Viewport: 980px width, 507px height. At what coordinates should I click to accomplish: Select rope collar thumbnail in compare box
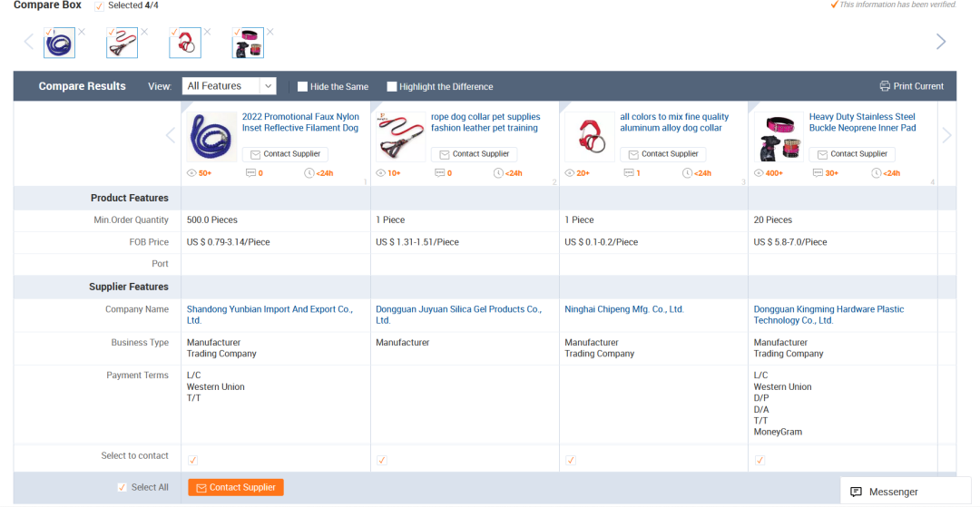pyautogui.click(x=122, y=44)
